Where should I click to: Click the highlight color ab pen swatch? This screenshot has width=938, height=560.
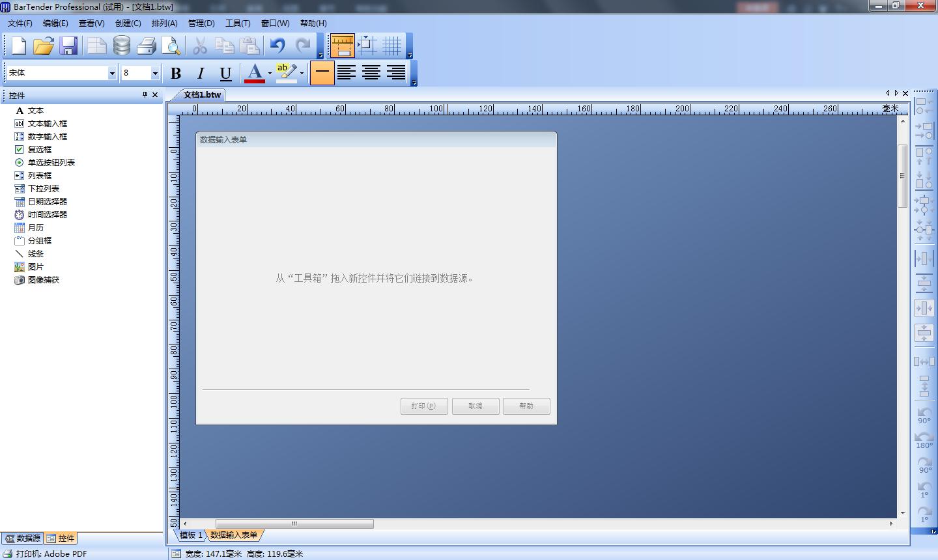(x=287, y=73)
